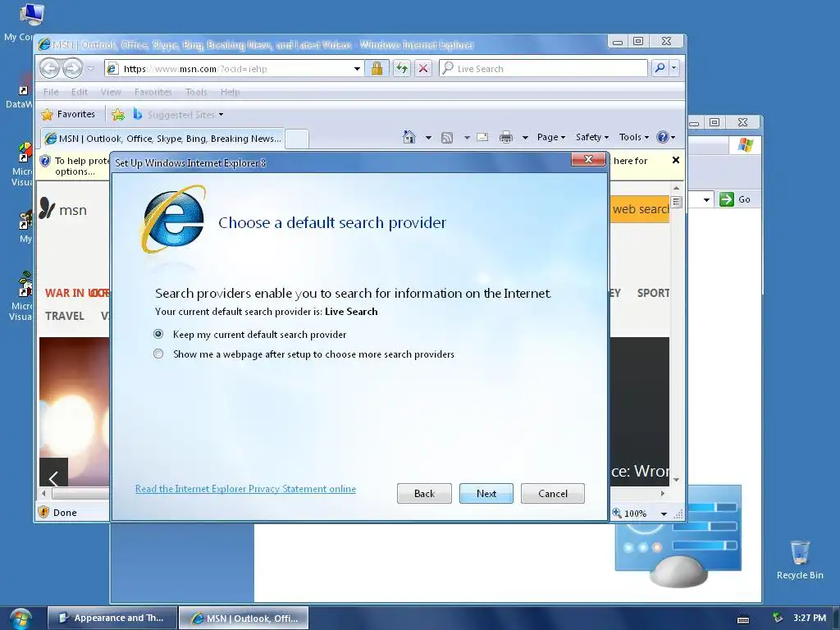Open the File menu
The height and width of the screenshot is (630, 840).
pyautogui.click(x=51, y=92)
